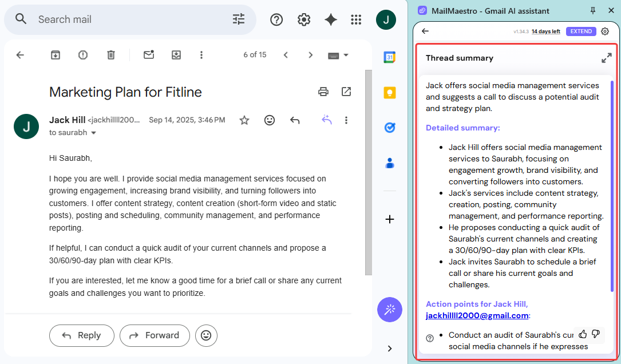Star the Jack Hill email
621x364 pixels.
coord(244,120)
